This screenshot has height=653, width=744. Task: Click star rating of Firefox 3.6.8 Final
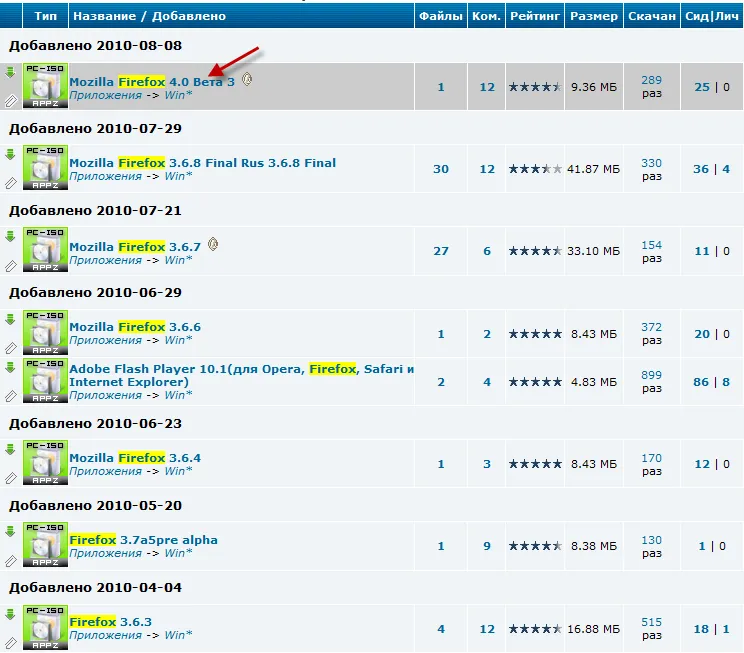pos(535,169)
